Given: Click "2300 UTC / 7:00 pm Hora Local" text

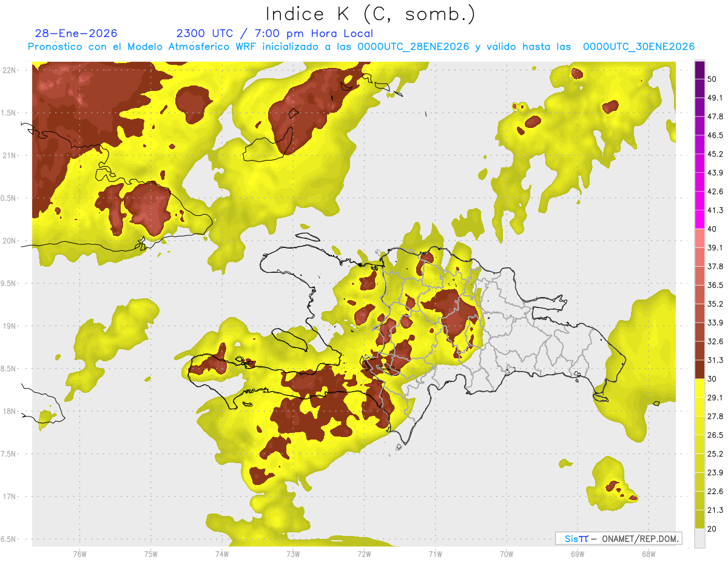Looking at the screenshot, I should click(x=274, y=33).
